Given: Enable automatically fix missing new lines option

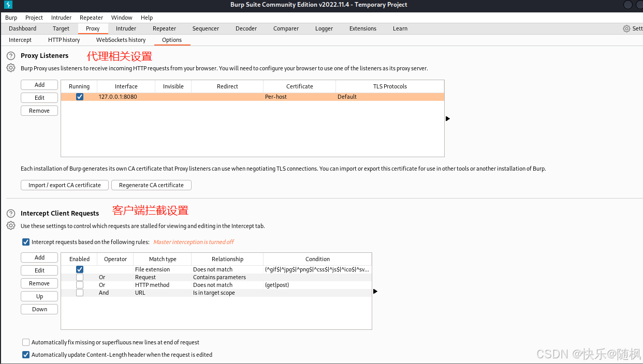Looking at the screenshot, I should 26,342.
